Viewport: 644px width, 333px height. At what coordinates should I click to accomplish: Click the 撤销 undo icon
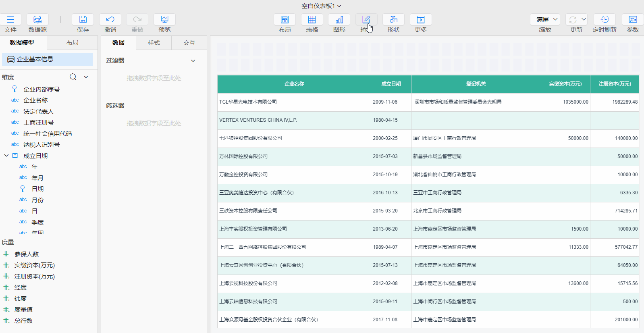(x=110, y=19)
